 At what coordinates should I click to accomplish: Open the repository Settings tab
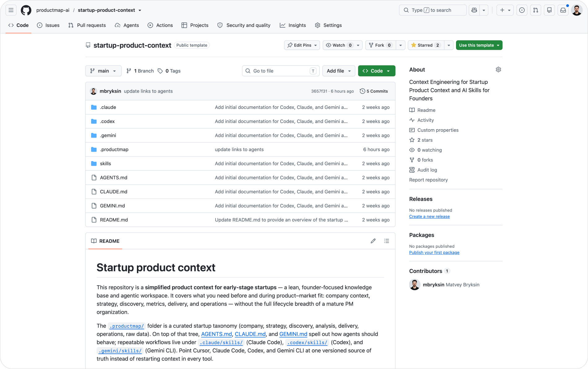328,25
